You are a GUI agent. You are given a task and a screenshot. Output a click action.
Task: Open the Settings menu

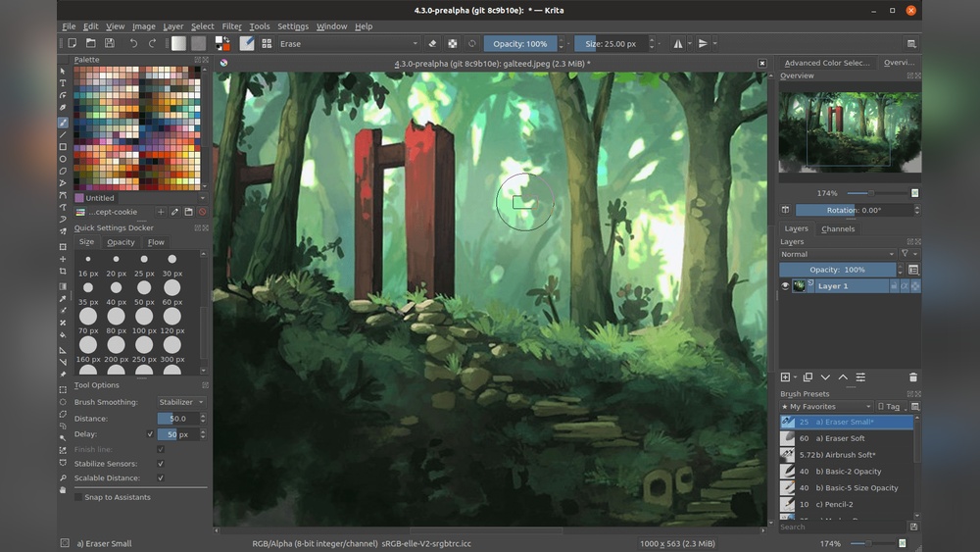[293, 26]
